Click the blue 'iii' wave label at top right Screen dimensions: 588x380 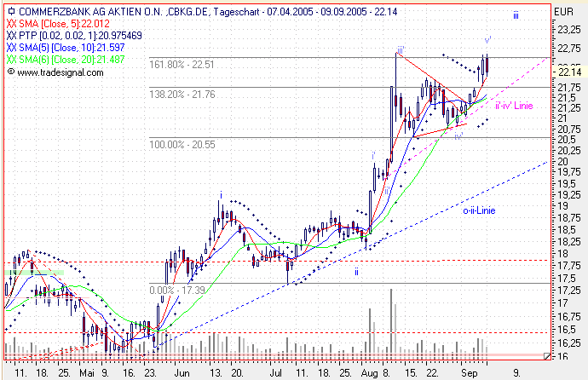tap(516, 15)
